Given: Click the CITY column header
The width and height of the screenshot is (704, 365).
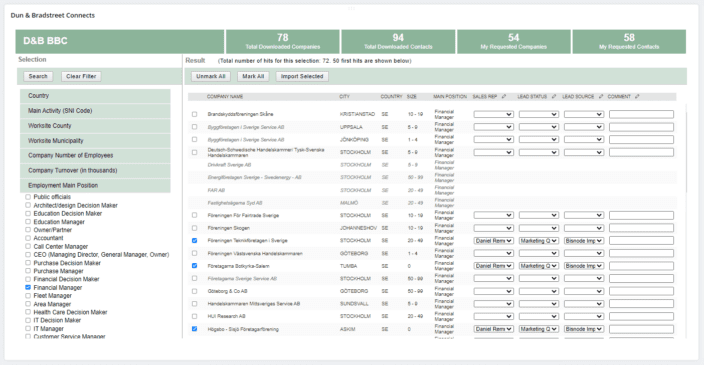Looking at the screenshot, I should pos(345,97).
